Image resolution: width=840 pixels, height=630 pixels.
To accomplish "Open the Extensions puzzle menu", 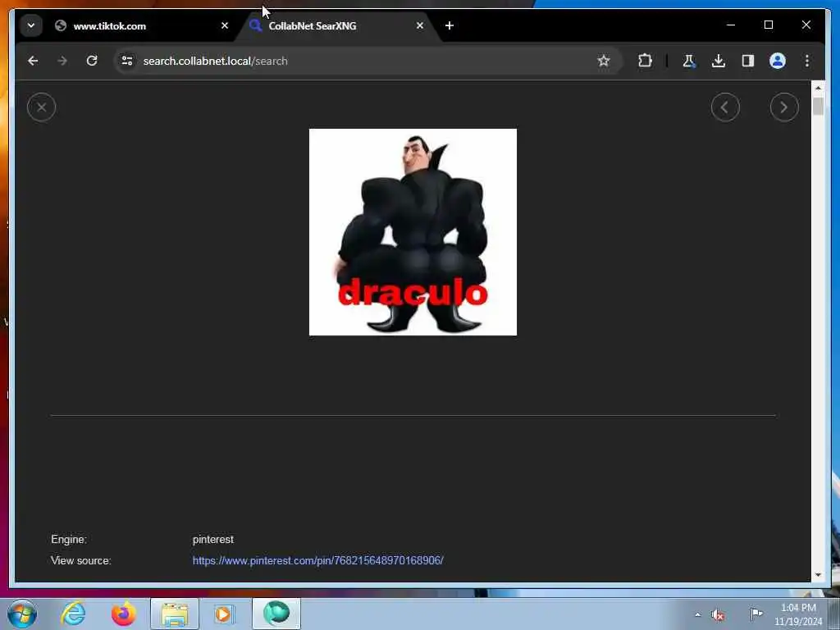I will pos(645,61).
